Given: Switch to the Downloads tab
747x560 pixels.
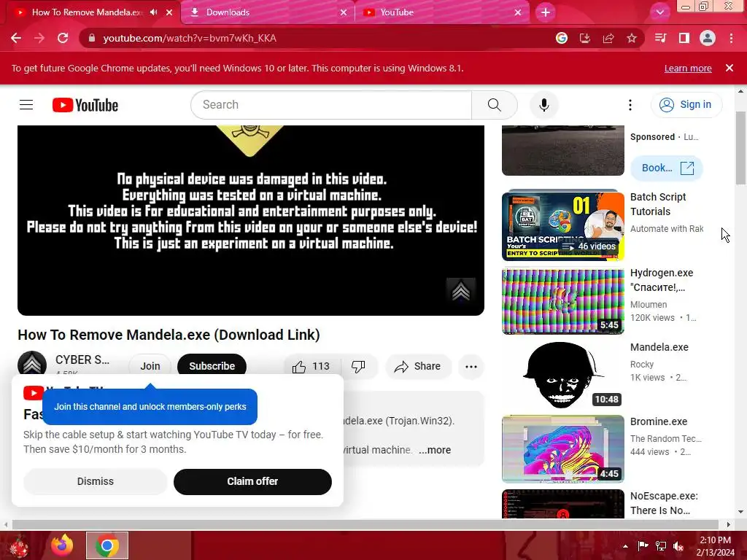Looking at the screenshot, I should click(267, 12).
